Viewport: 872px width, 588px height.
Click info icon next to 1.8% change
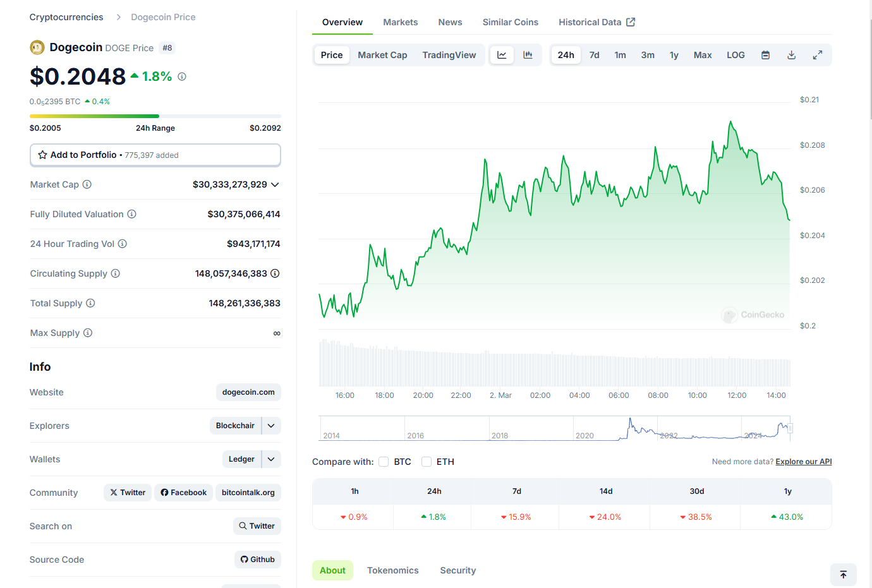(x=182, y=76)
